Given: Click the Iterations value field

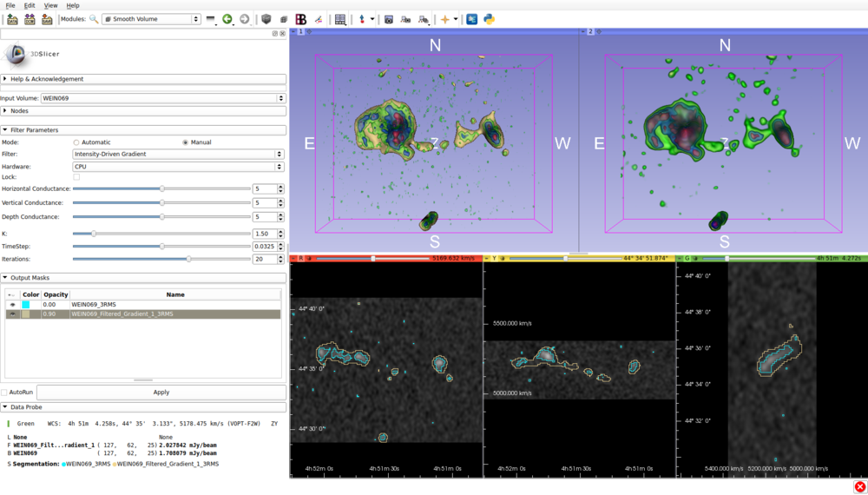Looking at the screenshot, I should 263,259.
